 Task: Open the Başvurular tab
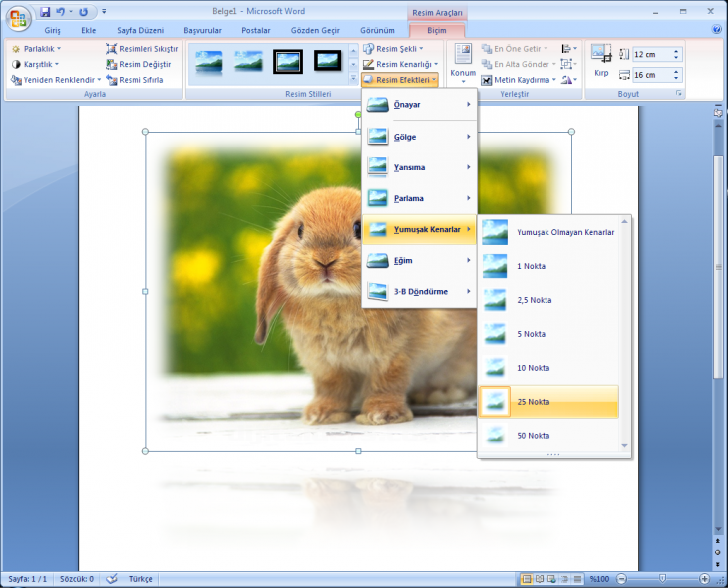[202, 30]
